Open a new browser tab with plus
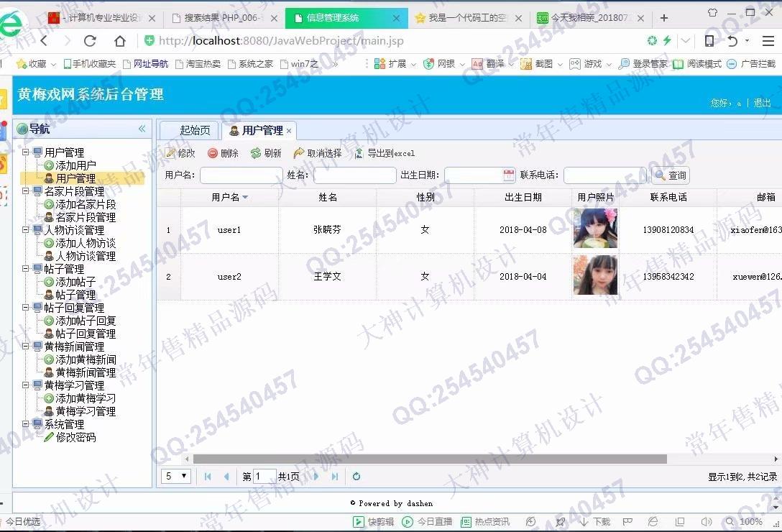 pyautogui.click(x=664, y=18)
